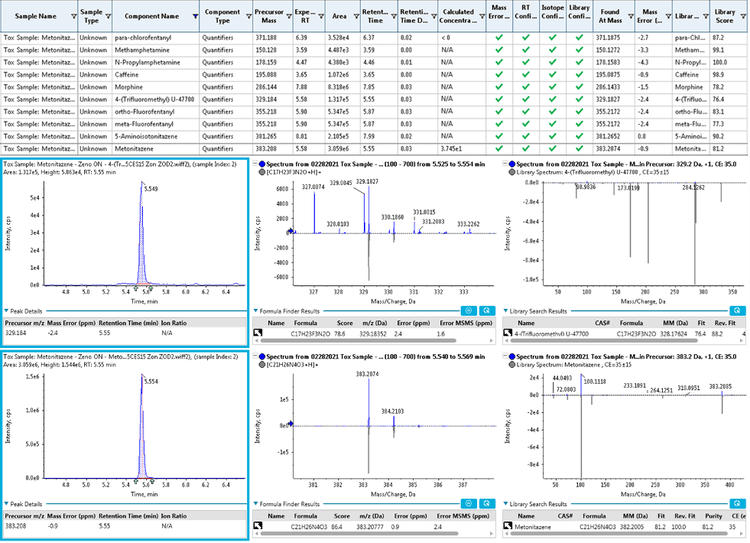
Task: Click the search icon in upper Library Search Results
Action: 740,311
